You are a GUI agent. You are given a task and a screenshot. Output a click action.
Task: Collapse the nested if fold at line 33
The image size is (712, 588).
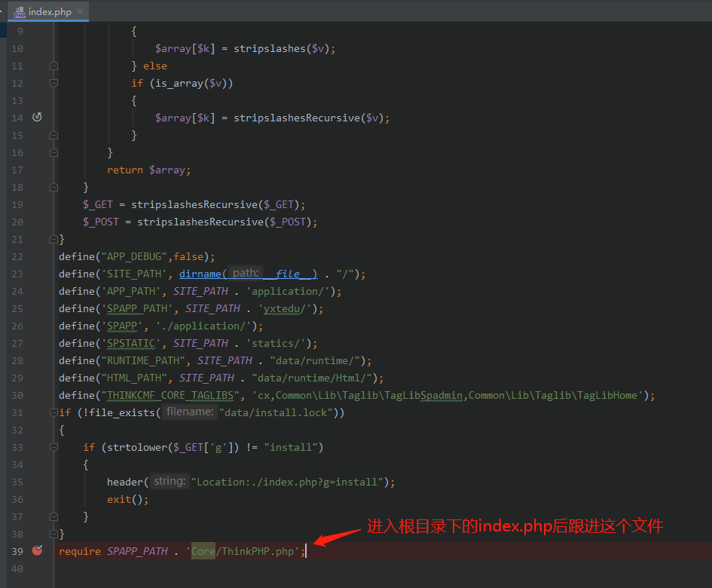point(53,448)
